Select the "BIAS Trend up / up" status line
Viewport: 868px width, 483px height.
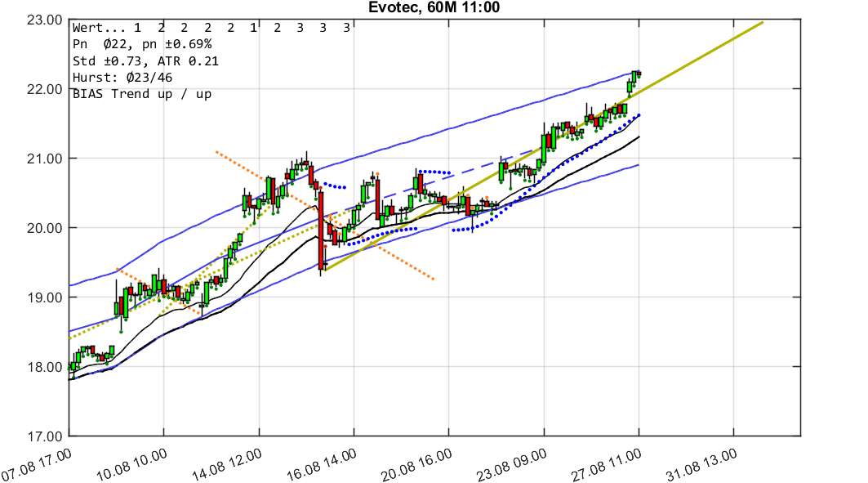140,94
